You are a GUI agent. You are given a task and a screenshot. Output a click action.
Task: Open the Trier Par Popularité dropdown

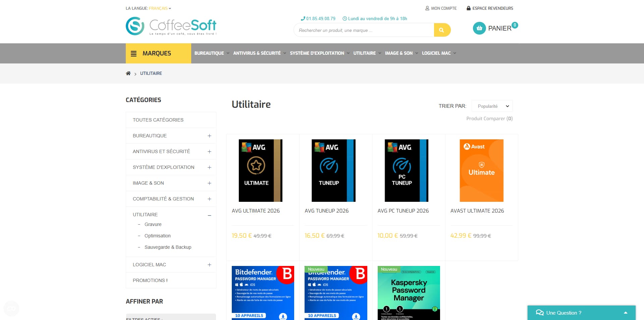click(492, 106)
